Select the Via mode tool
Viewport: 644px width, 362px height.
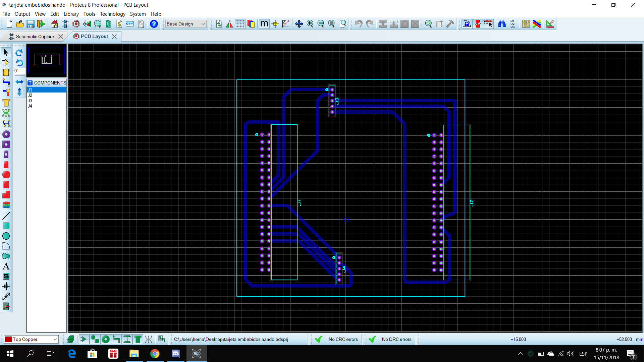(x=6, y=93)
